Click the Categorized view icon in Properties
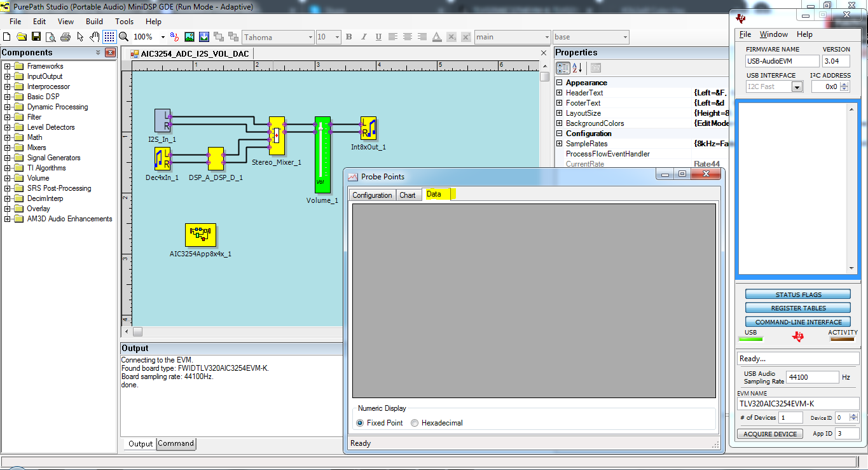 563,68
